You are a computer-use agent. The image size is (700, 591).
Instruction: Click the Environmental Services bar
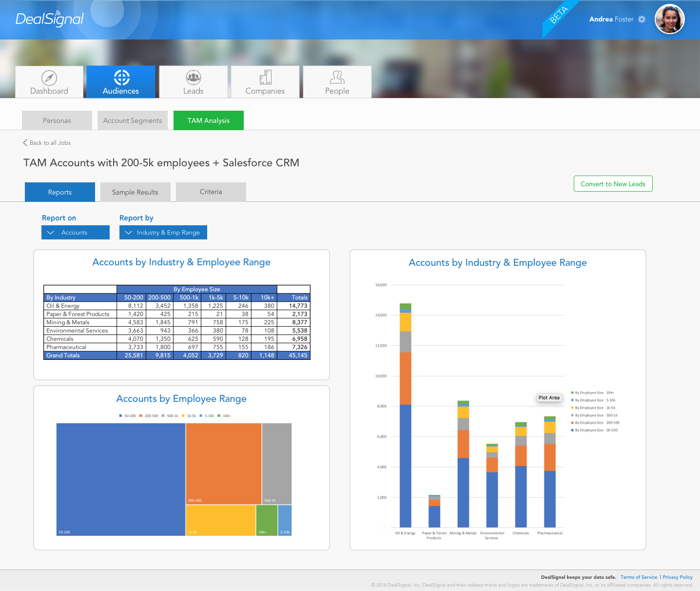click(x=492, y=486)
